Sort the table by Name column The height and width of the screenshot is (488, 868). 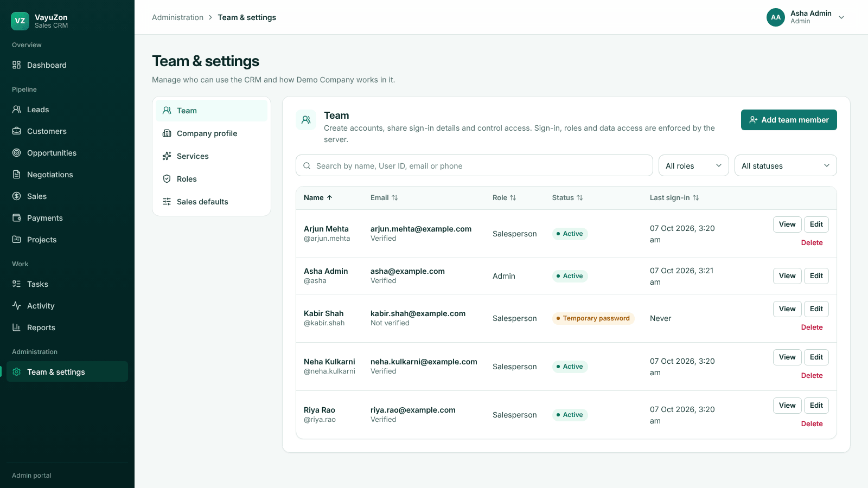coord(318,198)
